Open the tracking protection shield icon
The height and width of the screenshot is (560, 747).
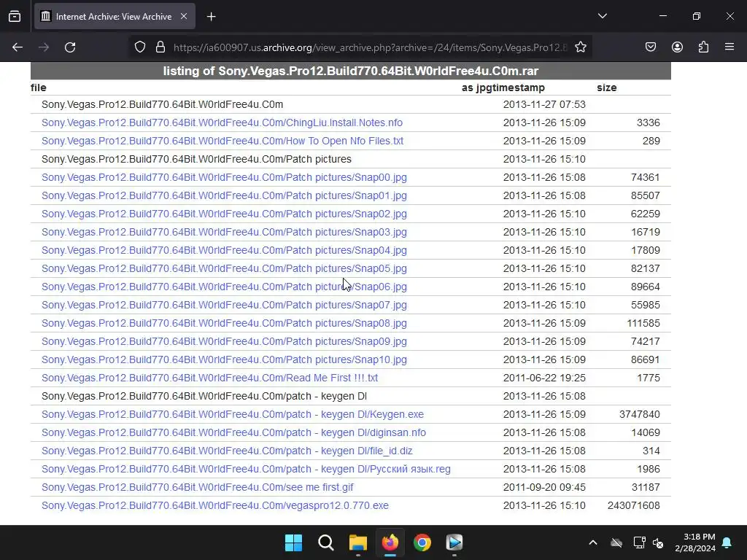click(139, 47)
